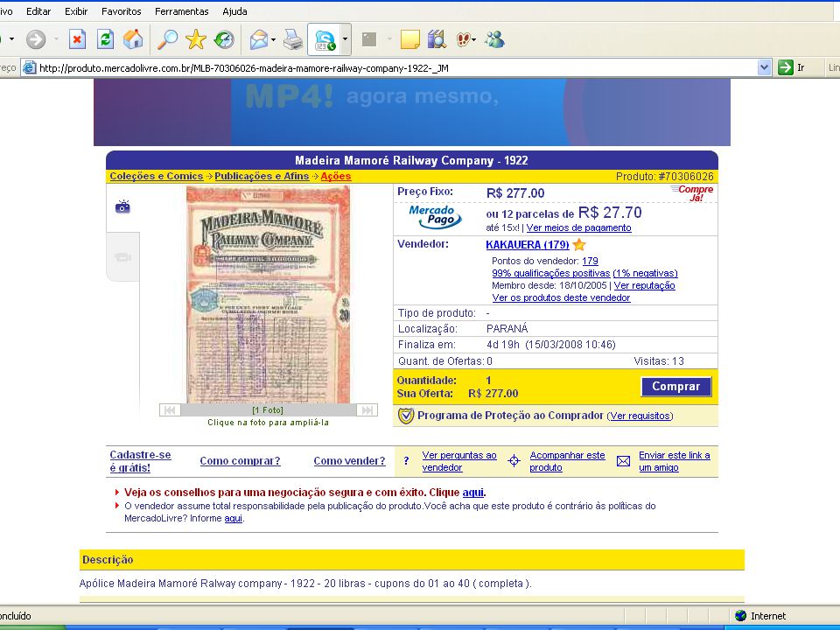This screenshot has height=630, width=840.
Task: Click the browser Forward arrow button
Action: (36, 39)
